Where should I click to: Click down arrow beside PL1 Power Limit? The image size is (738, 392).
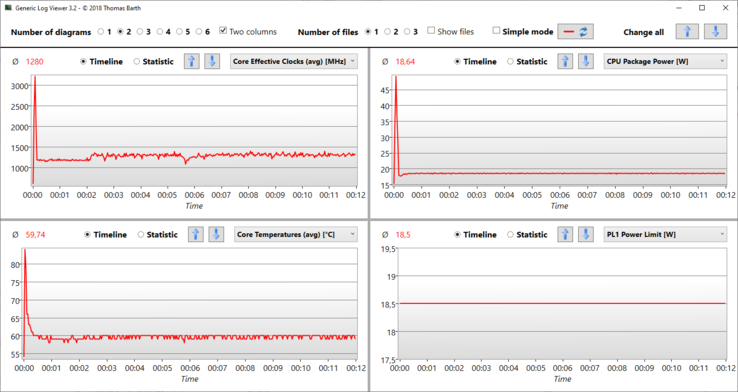pos(586,234)
